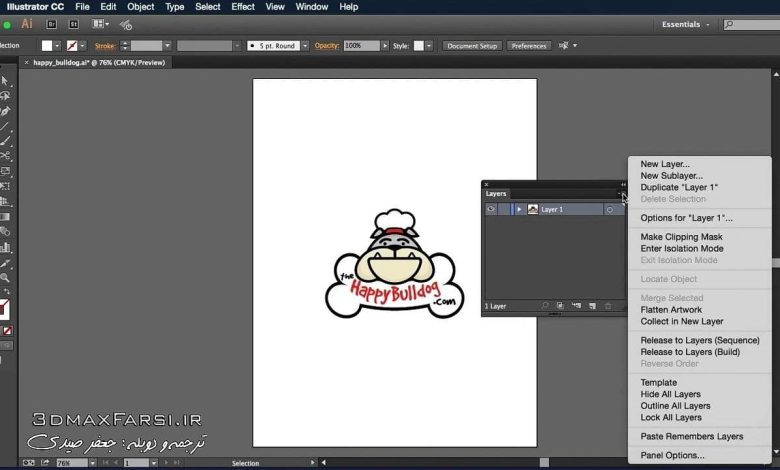
Task: Click the Ai application logo
Action: (x=27, y=24)
